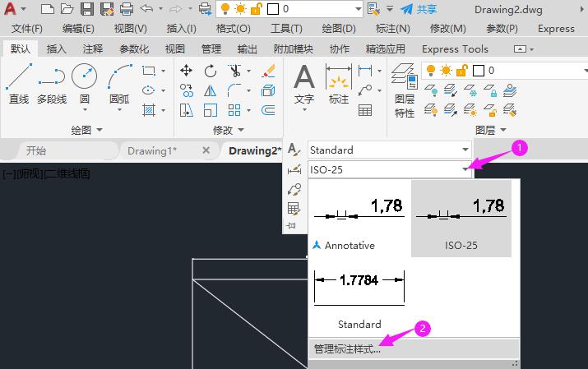588x369 pixels.
Task: Open the Start (开始) document tab
Action: 36,151
